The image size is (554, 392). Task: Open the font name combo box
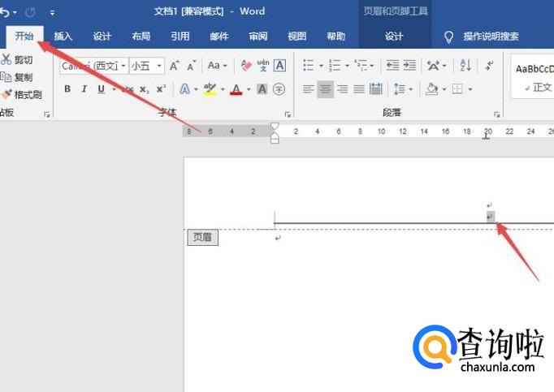click(93, 66)
